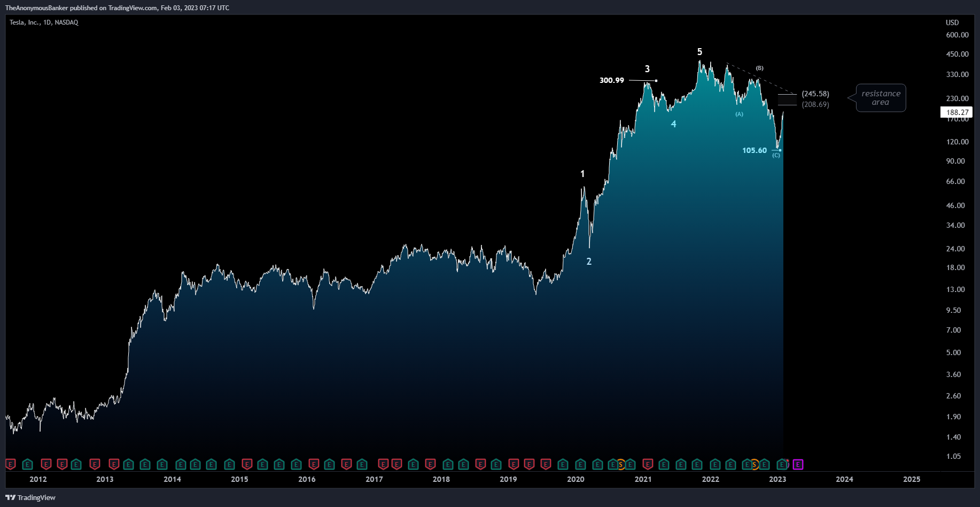
Task: Click the USD currency label
Action: [x=952, y=22]
